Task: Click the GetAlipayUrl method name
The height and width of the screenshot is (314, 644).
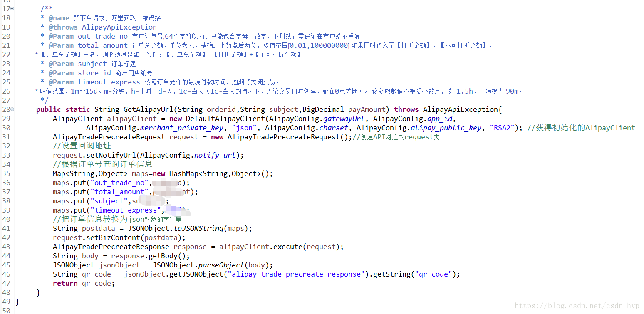Action: point(149,109)
